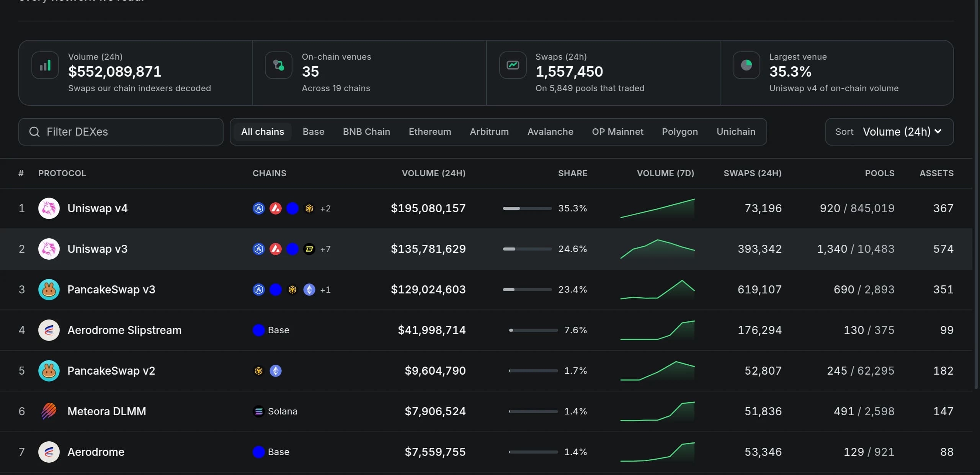Screen dimensions: 980x475
Task: Click the Meteora DLMM logo
Action: [49, 411]
